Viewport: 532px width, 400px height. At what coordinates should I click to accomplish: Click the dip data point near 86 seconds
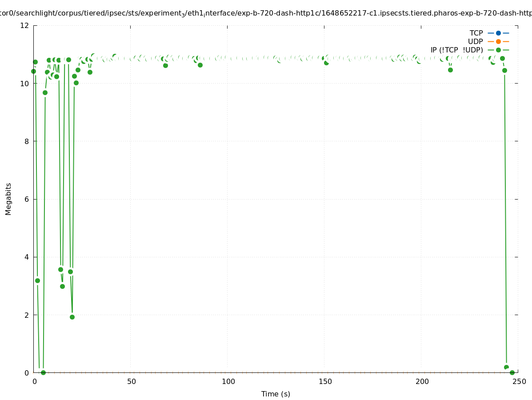(200, 65)
